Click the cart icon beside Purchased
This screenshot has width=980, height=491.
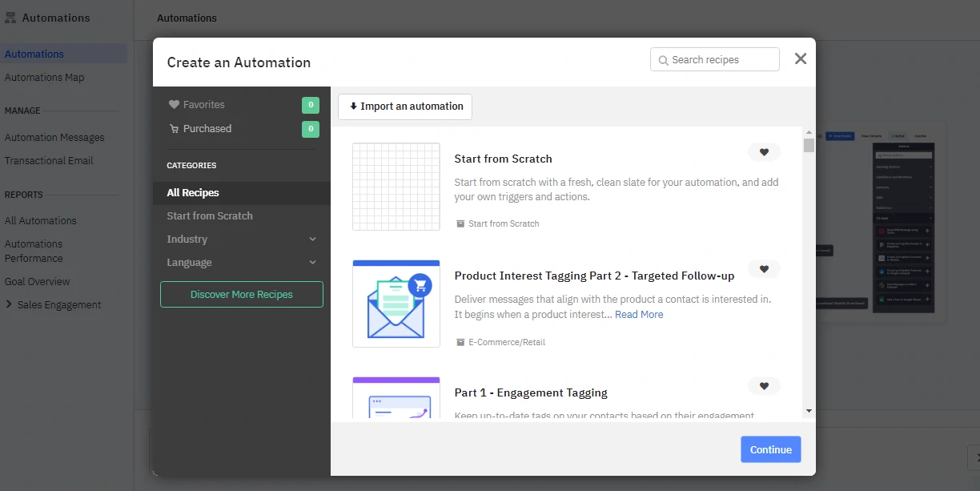[174, 129]
